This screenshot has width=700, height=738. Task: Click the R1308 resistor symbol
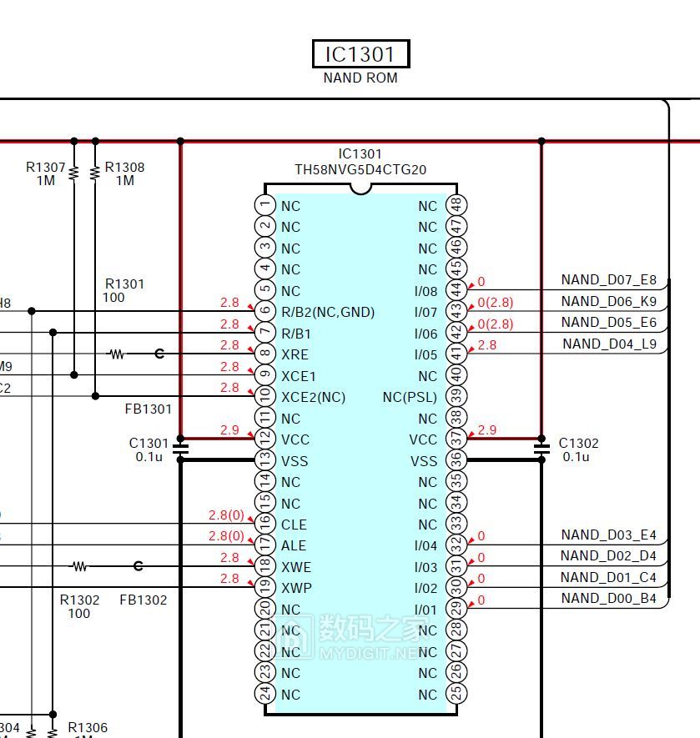point(95,173)
